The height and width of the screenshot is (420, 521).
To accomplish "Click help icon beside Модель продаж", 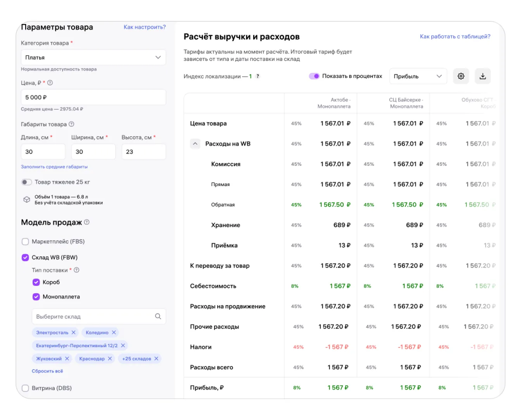I will pyautogui.click(x=87, y=222).
